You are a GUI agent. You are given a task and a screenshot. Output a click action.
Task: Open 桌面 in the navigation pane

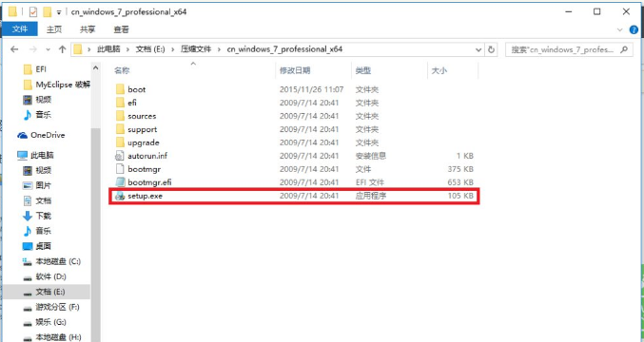[x=37, y=246]
